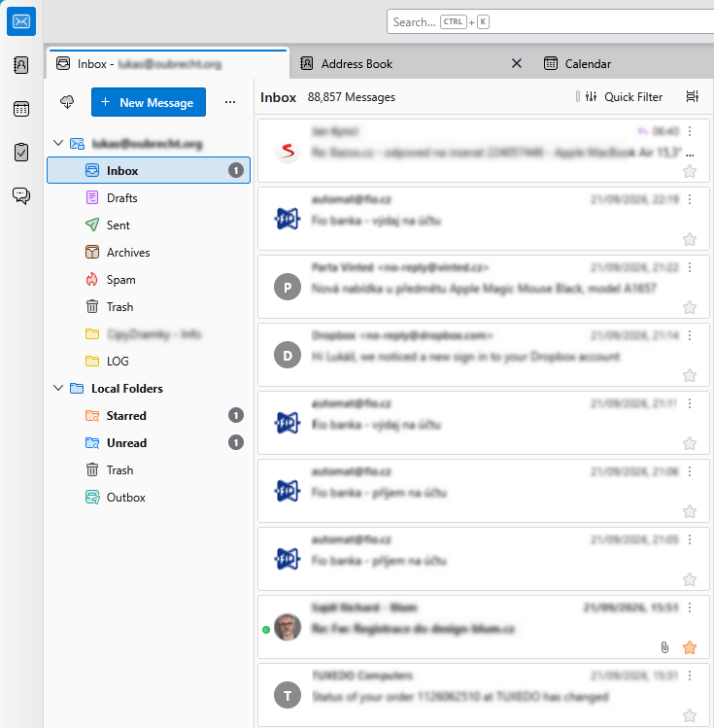Viewport: 714px width, 728px height.
Task: Star the 21:05 Fio banka message
Action: coord(690,579)
